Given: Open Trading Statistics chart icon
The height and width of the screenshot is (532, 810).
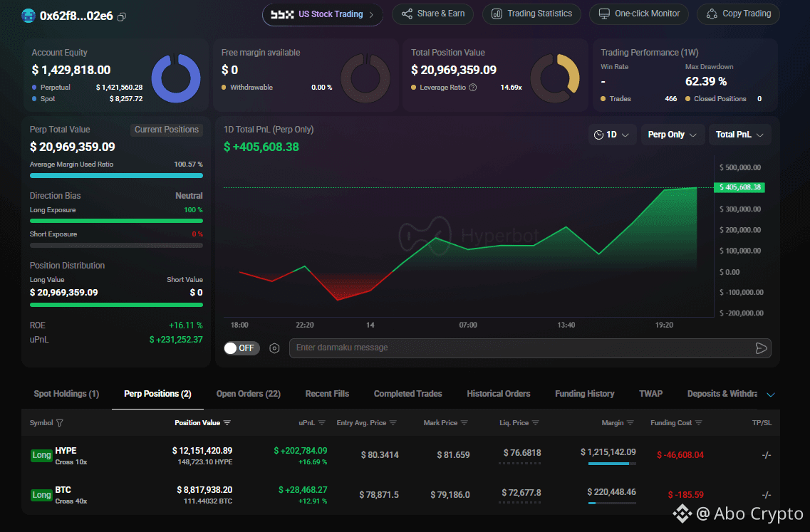Looking at the screenshot, I should pos(497,14).
